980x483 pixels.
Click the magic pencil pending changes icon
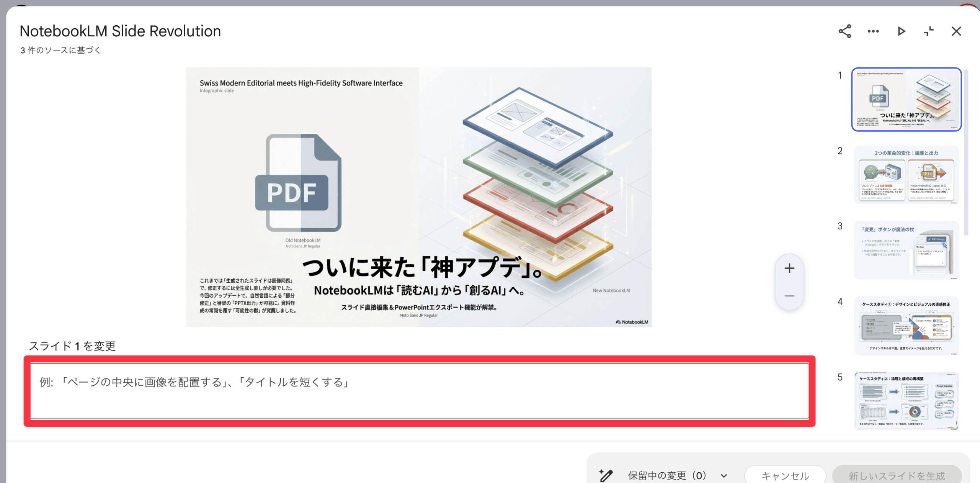pos(606,475)
